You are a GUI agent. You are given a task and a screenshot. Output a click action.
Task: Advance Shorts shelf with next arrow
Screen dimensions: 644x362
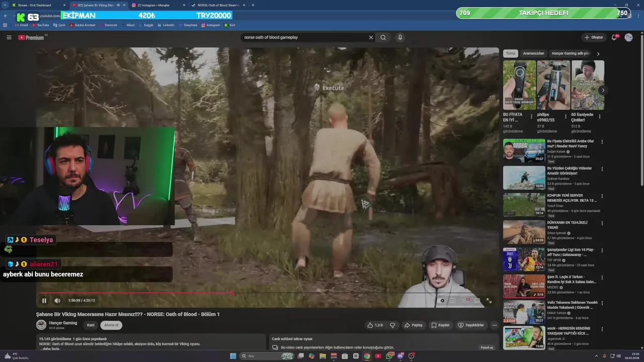tap(603, 90)
